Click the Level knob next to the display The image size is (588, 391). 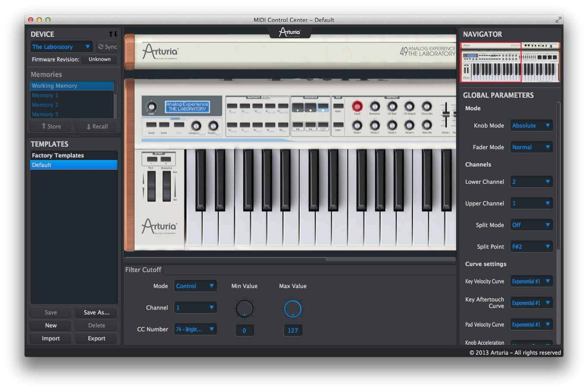(151, 106)
